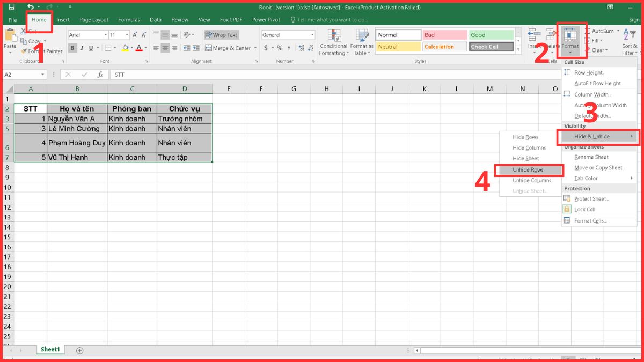Apply the Calculation cell style
644x362 pixels.
click(444, 47)
